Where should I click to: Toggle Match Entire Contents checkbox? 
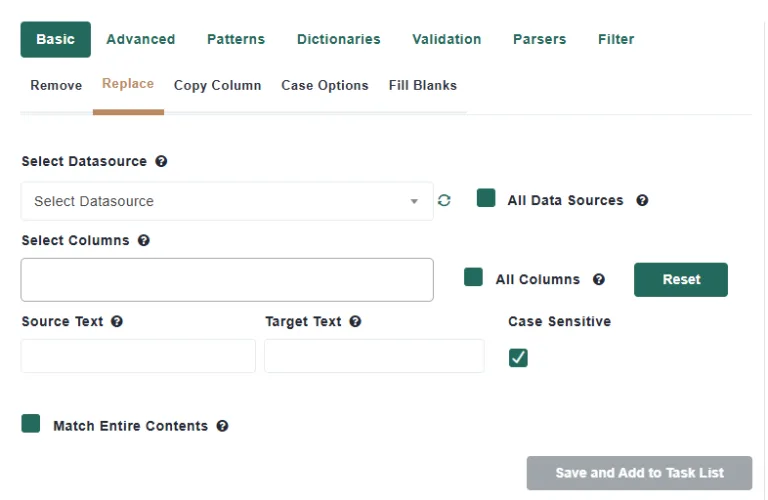point(31,424)
